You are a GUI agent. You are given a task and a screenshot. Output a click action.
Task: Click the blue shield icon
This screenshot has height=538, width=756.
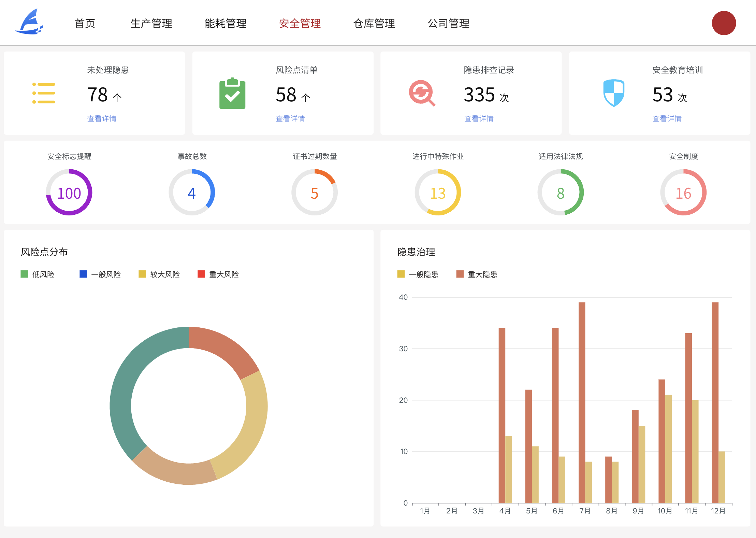[613, 93]
